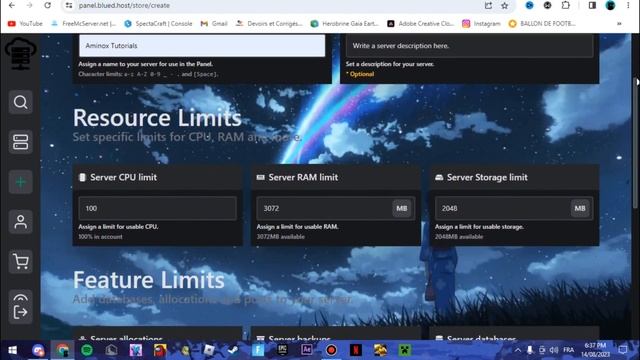Screen dimensions: 640x360
Task: Click the "Feature Limits" heading
Action: [149, 280]
